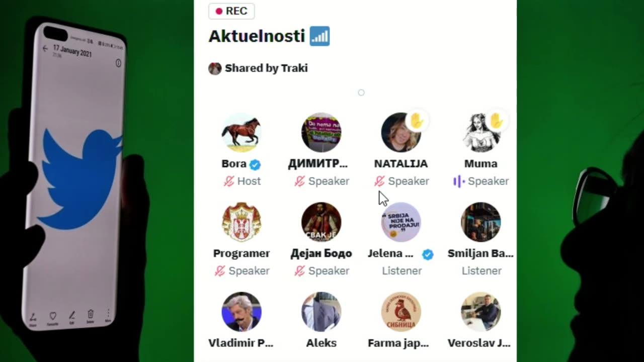Screen dimensions: 644x362
Task: Open Veroslav J... profile avatar
Action: click(481, 312)
